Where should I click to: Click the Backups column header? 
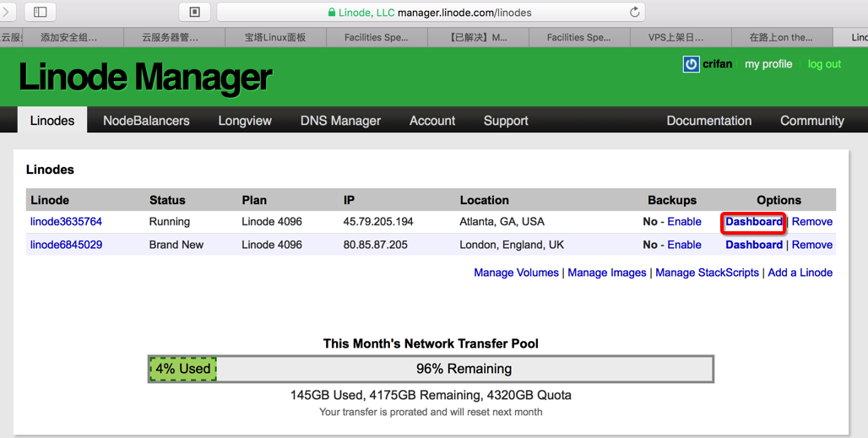(x=672, y=200)
